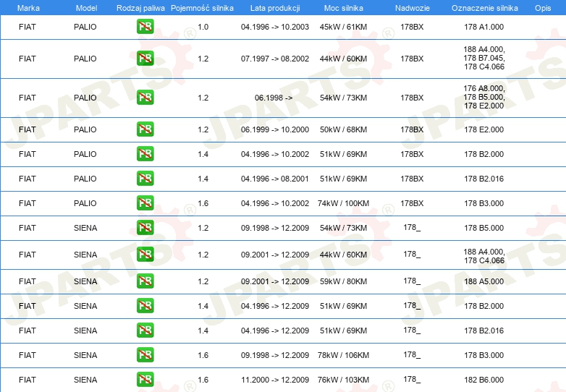Screen dimensions: 566x392
Task: Select the '178 A1.000' engine code
Action: [484, 27]
